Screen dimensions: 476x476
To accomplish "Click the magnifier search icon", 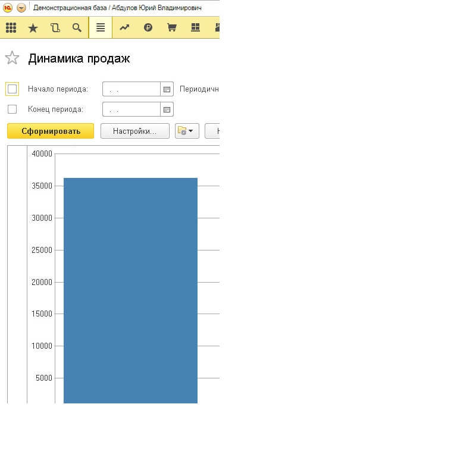I will coord(77,27).
